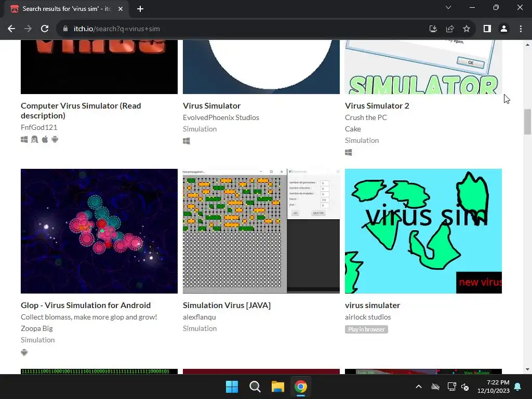The image size is (532, 399).
Task: Open Windows taskbar search
Action: [x=255, y=387]
